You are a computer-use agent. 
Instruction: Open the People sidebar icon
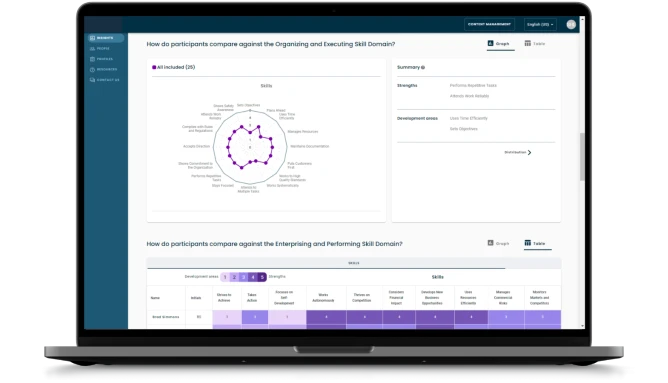tap(92, 49)
